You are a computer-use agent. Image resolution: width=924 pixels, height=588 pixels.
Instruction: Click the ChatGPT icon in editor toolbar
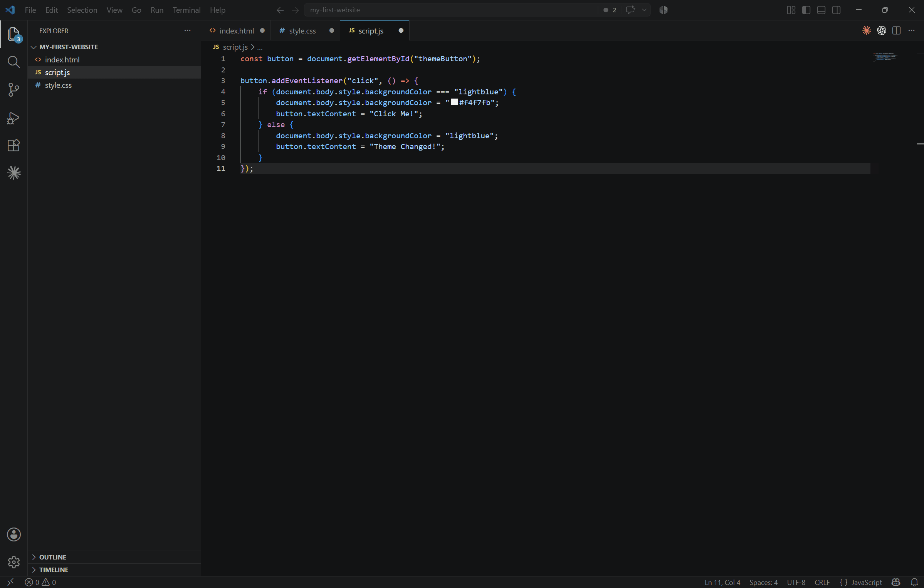tap(882, 30)
